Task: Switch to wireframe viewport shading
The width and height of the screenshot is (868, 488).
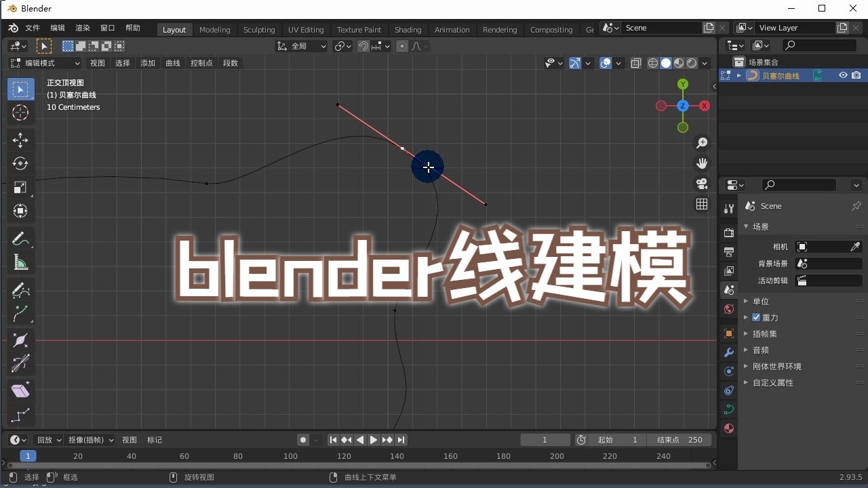Action: click(x=653, y=63)
